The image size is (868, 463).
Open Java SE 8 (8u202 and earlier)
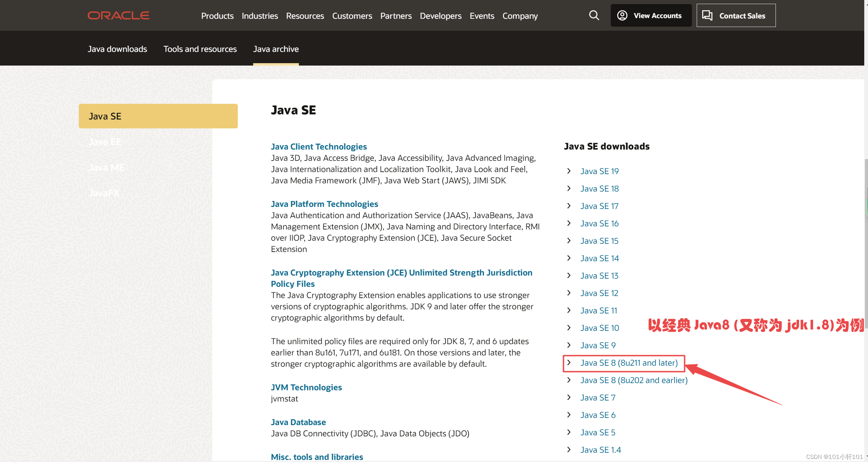pos(634,380)
